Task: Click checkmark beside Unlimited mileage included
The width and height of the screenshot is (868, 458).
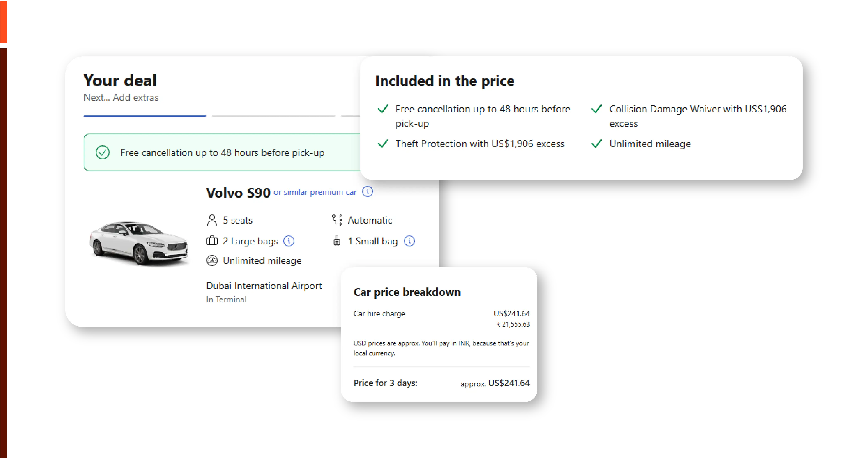Action: pos(596,144)
